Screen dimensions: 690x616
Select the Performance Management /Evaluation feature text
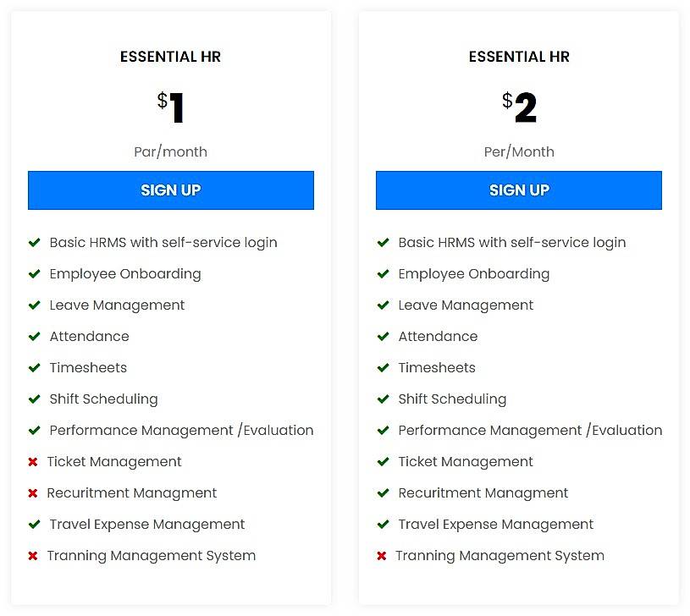(181, 431)
